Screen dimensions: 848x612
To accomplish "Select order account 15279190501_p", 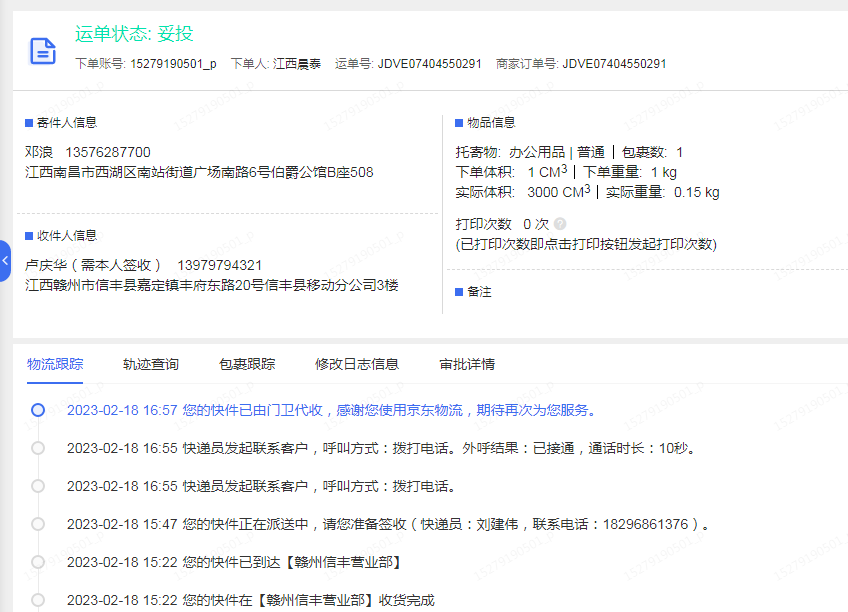I will click(173, 64).
